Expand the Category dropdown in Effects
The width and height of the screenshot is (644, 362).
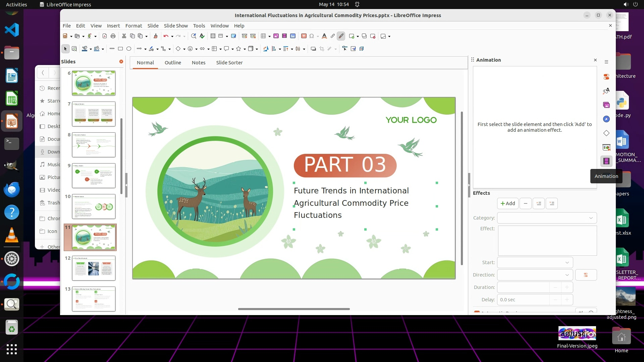547,218
